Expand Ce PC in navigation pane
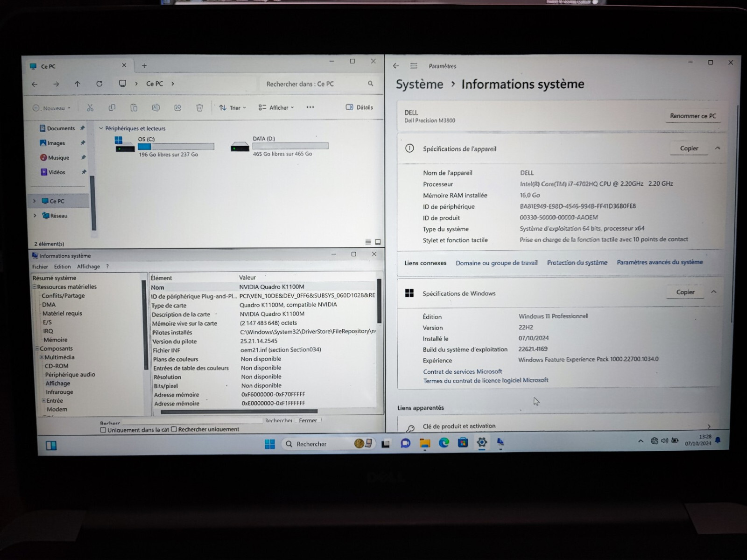The width and height of the screenshot is (747, 560). 34,201
